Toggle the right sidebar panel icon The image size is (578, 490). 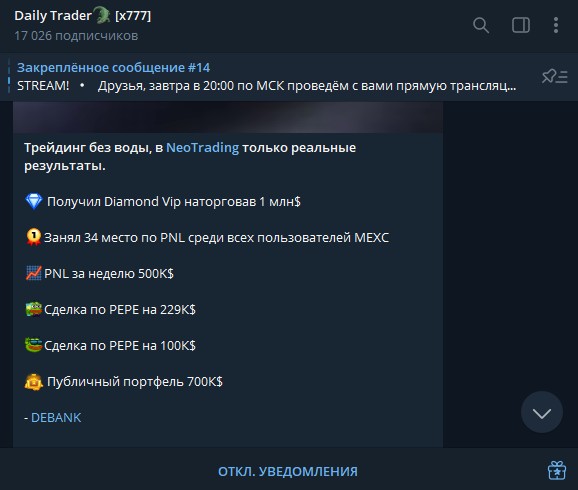pos(520,25)
